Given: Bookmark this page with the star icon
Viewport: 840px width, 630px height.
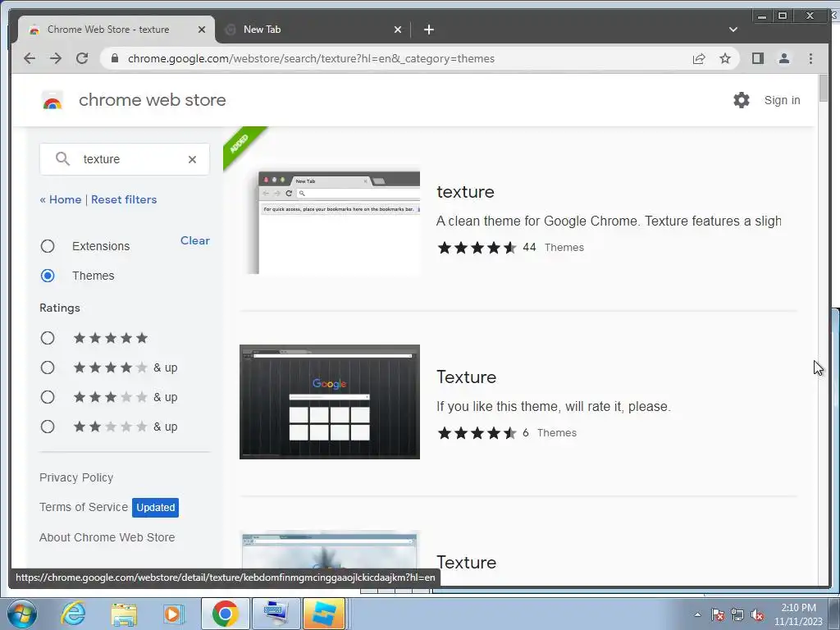Looking at the screenshot, I should click(x=725, y=58).
